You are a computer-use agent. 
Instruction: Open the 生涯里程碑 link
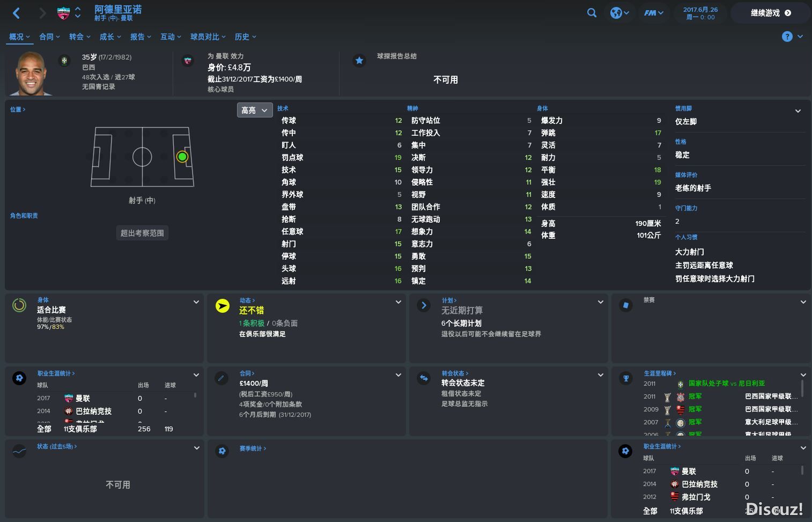coord(660,373)
